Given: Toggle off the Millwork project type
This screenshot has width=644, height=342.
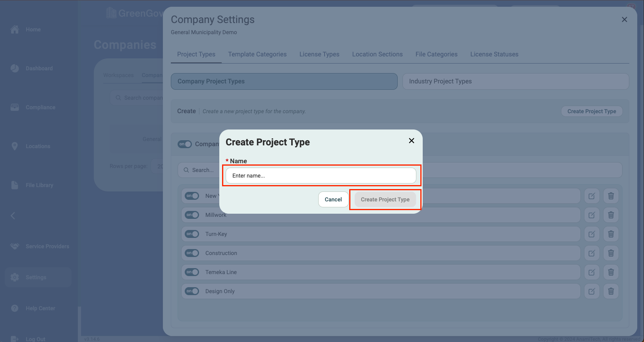Looking at the screenshot, I should click(x=192, y=215).
